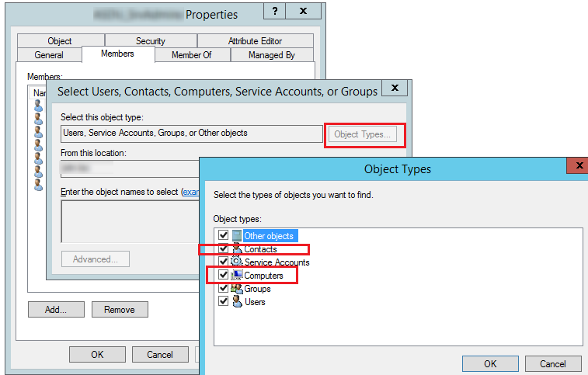Viewport: 588px width, 375px height.
Task: Click the Add... member button
Action: [x=56, y=309]
